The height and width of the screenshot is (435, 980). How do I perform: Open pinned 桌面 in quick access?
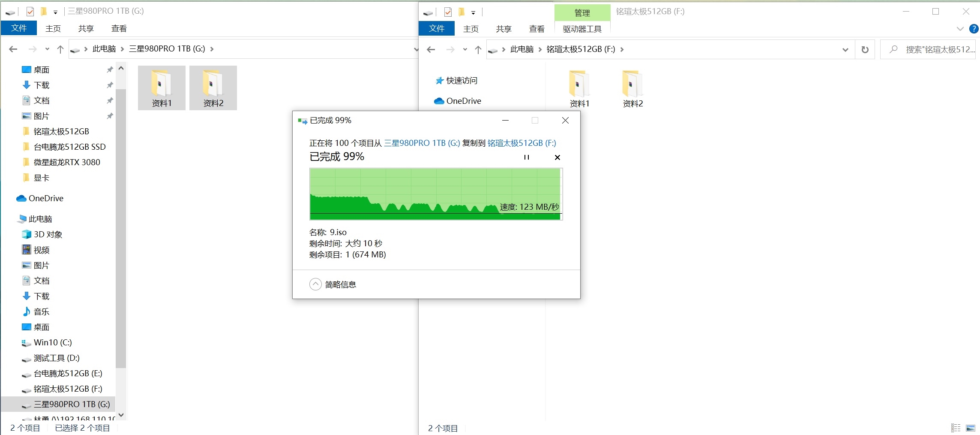pyautogui.click(x=42, y=69)
